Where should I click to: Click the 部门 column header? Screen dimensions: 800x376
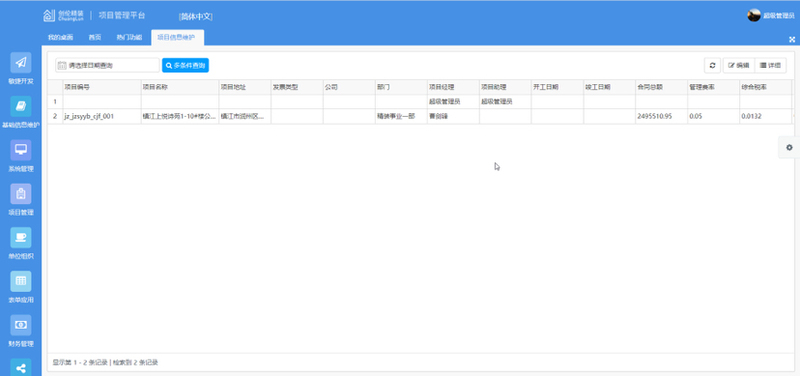coord(401,87)
